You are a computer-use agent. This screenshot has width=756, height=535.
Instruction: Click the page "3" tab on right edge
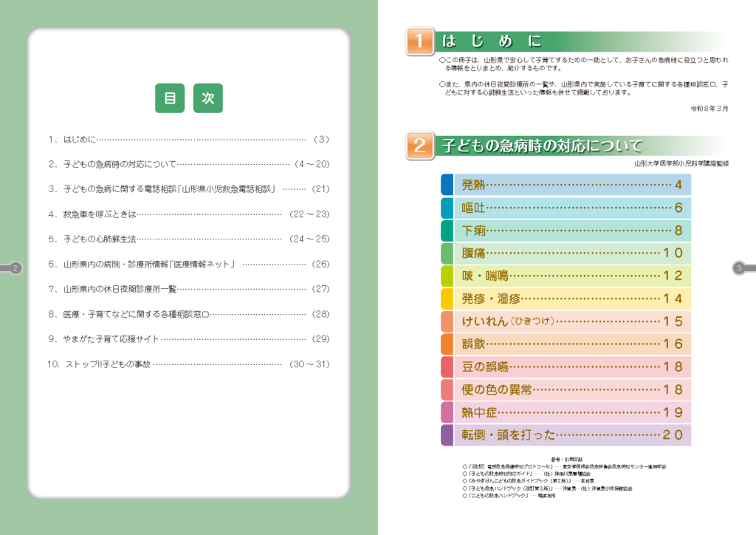click(x=738, y=268)
